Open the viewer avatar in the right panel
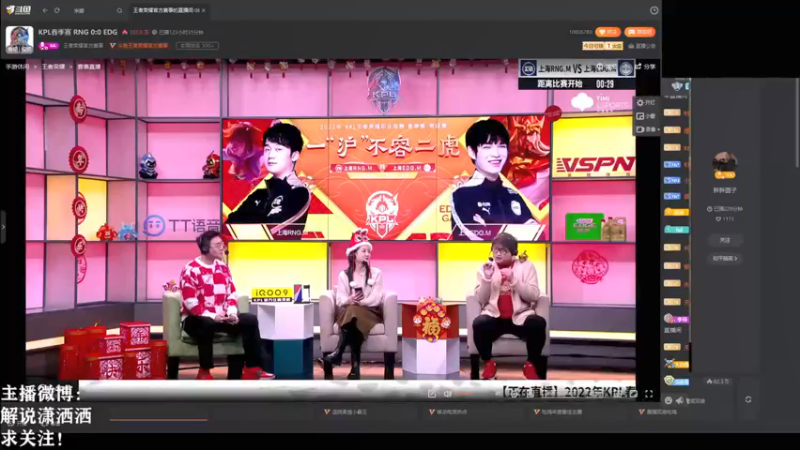800x450 pixels. [x=725, y=164]
